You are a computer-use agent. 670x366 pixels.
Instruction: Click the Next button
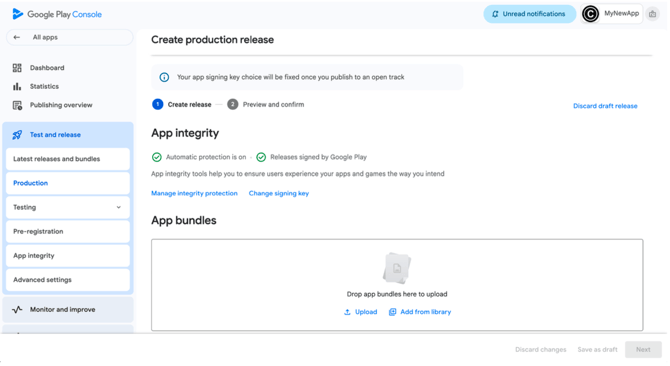[643, 350]
